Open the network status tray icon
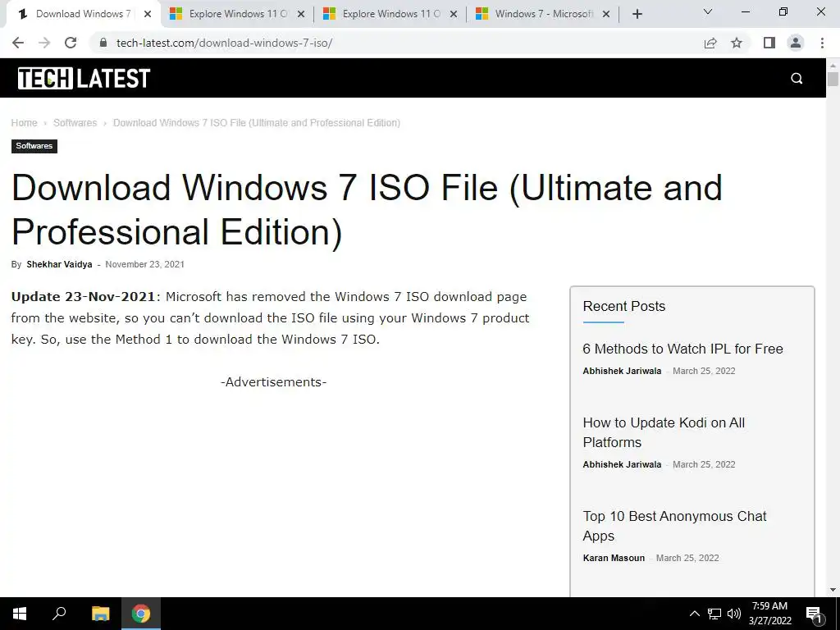Viewport: 840px width, 630px height. pyautogui.click(x=714, y=614)
